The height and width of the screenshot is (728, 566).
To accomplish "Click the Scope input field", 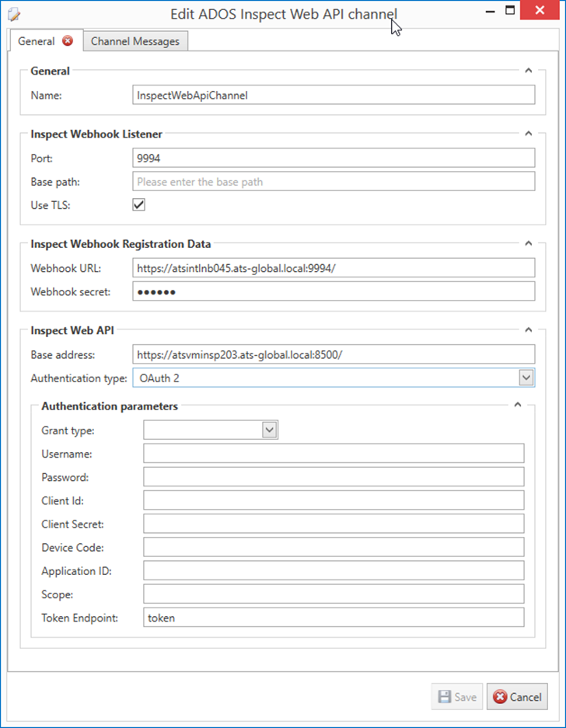I will [x=334, y=594].
